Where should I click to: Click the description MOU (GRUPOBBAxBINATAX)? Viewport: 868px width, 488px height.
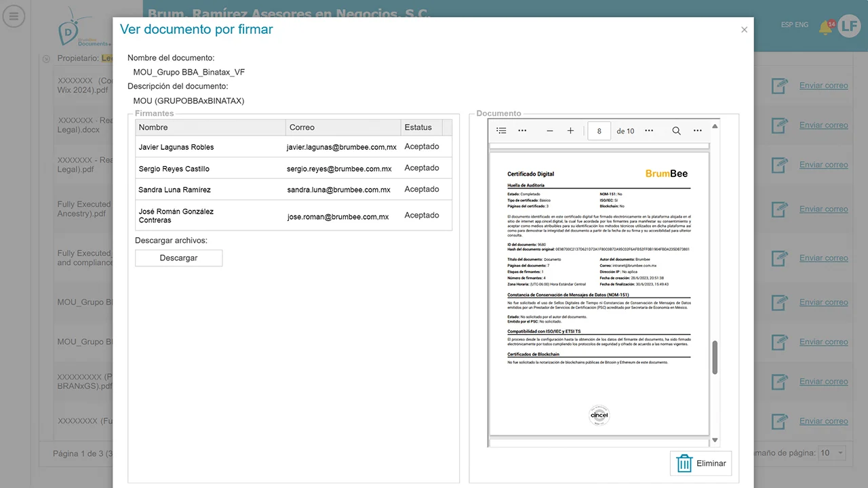(x=189, y=101)
